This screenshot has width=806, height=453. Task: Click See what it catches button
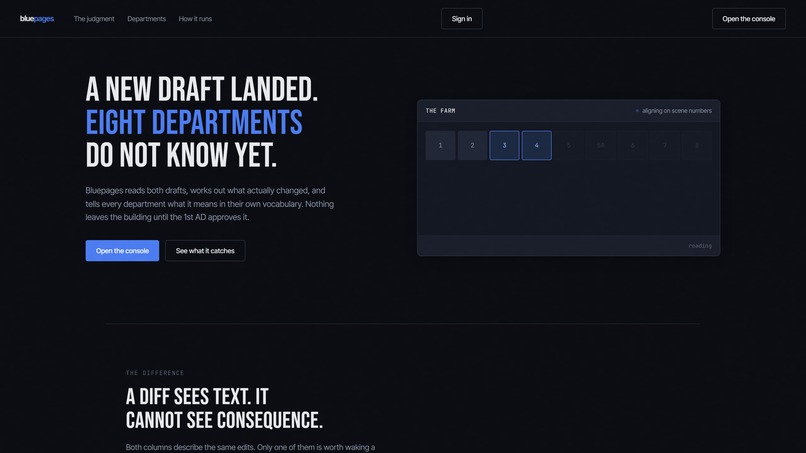pyautogui.click(x=205, y=250)
